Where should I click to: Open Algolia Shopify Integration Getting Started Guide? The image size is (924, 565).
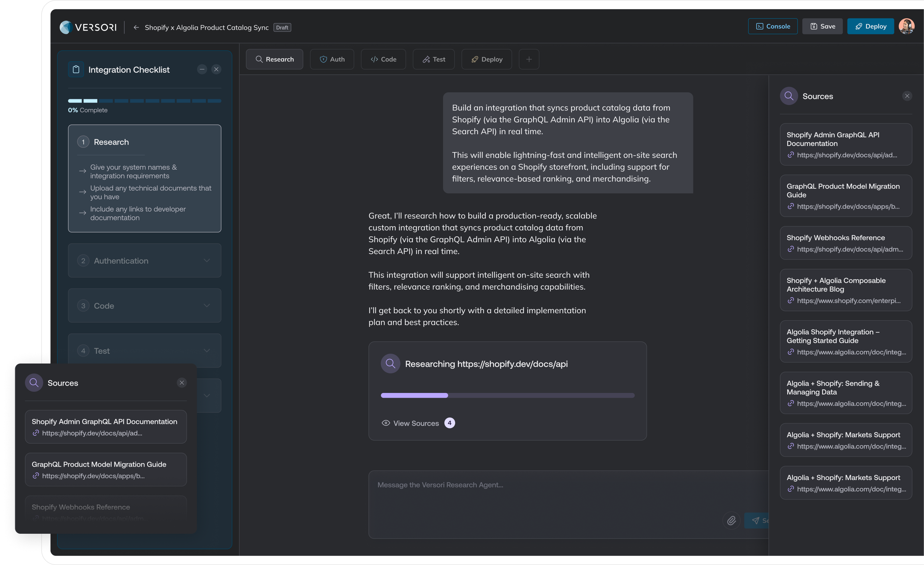click(x=846, y=341)
